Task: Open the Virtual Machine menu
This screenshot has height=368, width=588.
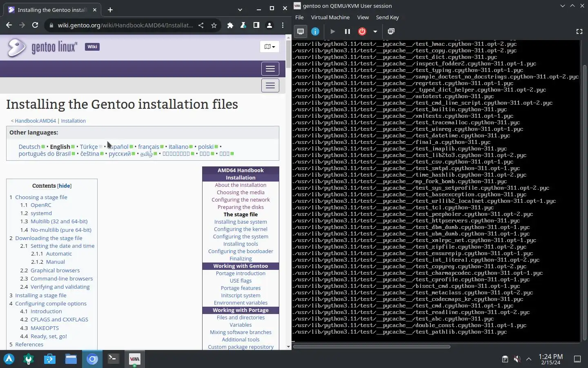Action: point(330,17)
